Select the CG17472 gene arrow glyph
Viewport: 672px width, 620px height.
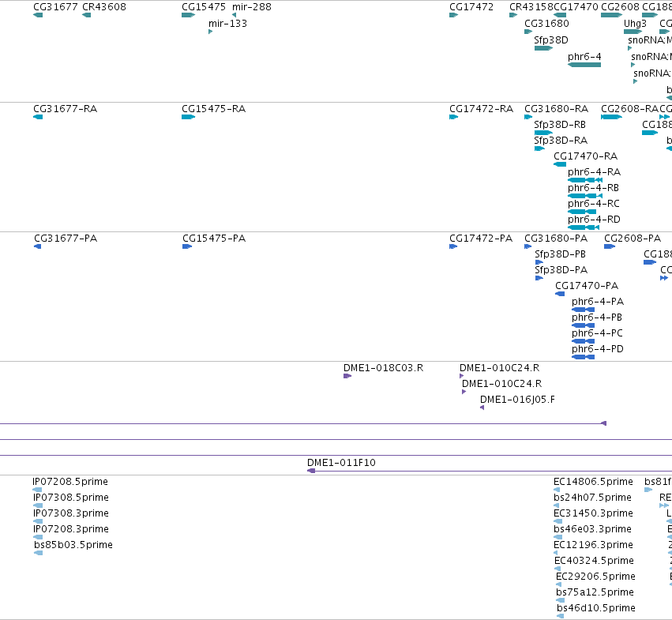453,15
